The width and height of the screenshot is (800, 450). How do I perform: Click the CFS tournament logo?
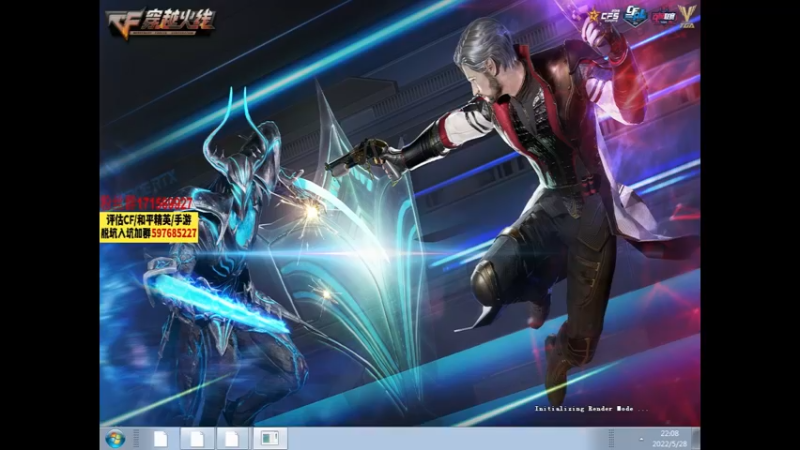tap(604, 15)
